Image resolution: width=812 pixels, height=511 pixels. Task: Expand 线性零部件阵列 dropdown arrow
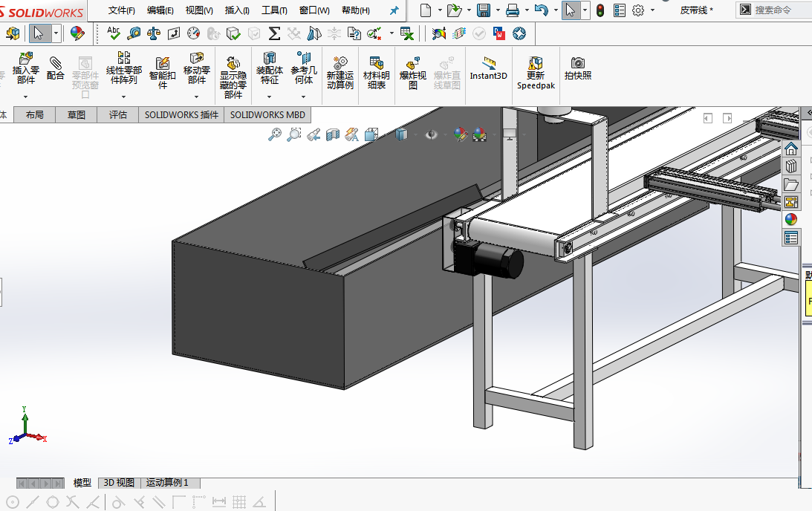point(124,97)
